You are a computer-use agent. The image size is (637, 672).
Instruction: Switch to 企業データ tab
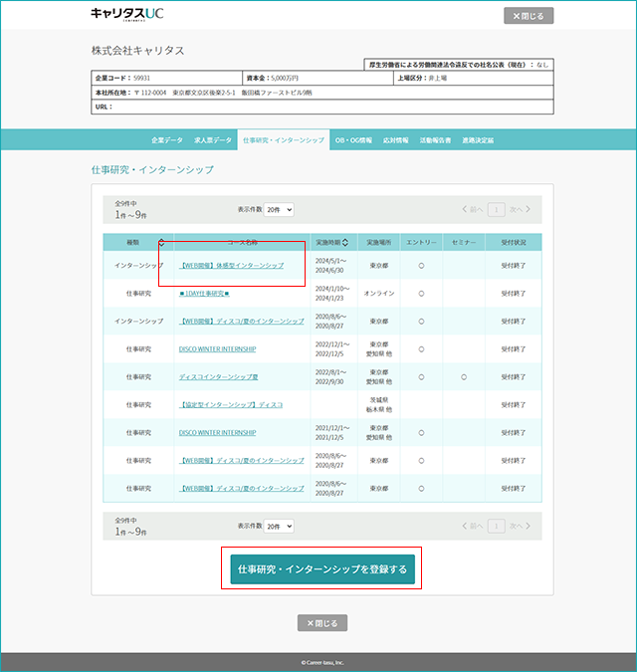167,140
